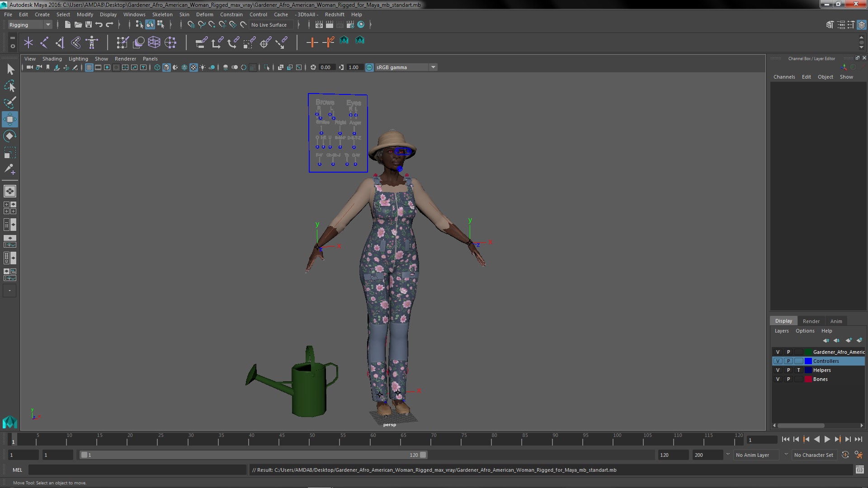Click the Controllers layer blue color swatch
This screenshot has height=488, width=868.
coord(808,361)
